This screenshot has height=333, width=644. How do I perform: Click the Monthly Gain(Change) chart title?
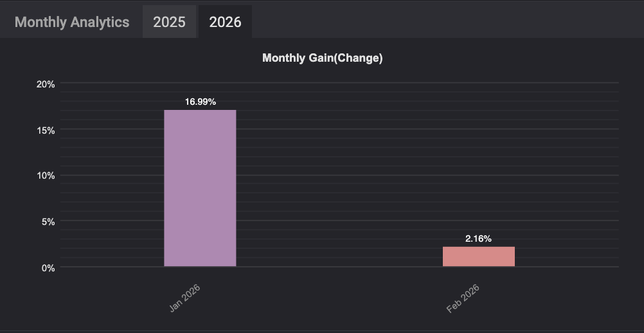[x=323, y=58]
